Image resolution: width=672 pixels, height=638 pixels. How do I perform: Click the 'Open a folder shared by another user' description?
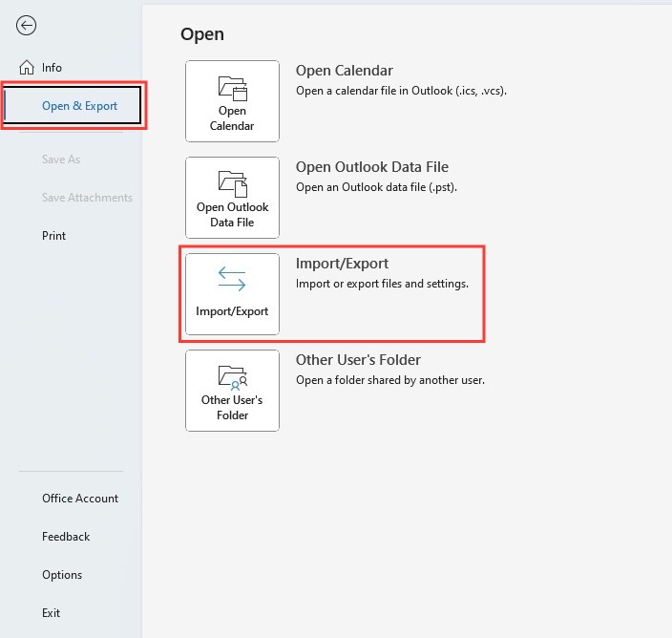pyautogui.click(x=390, y=380)
